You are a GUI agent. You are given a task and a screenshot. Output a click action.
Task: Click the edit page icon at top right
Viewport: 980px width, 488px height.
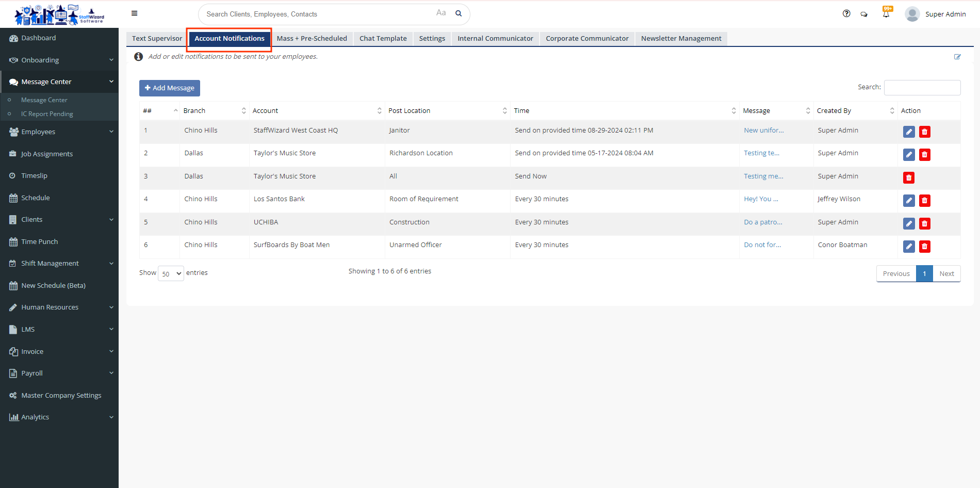pos(957,57)
